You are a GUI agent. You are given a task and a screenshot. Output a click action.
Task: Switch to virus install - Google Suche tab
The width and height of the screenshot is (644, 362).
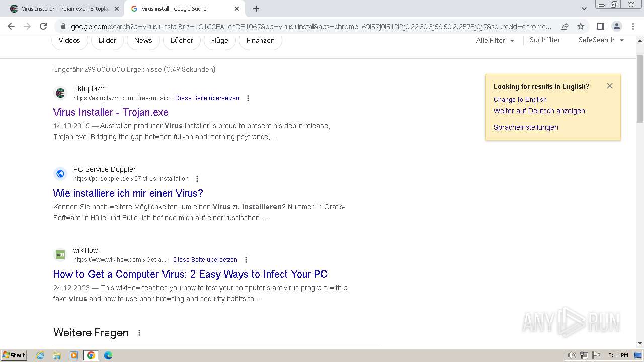185,9
